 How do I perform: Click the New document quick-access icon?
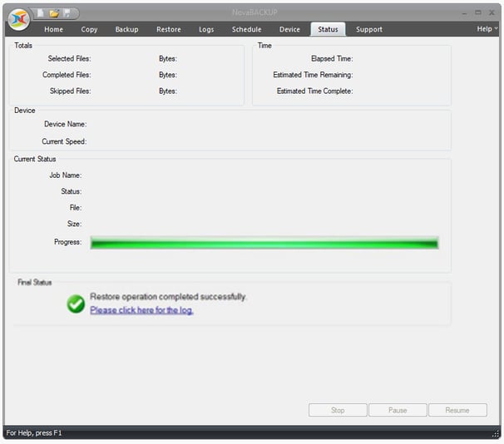(41, 13)
